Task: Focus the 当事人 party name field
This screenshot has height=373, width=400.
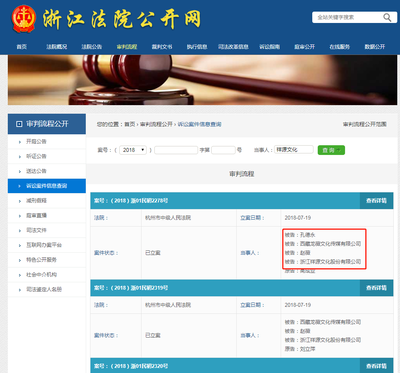Action: click(294, 150)
